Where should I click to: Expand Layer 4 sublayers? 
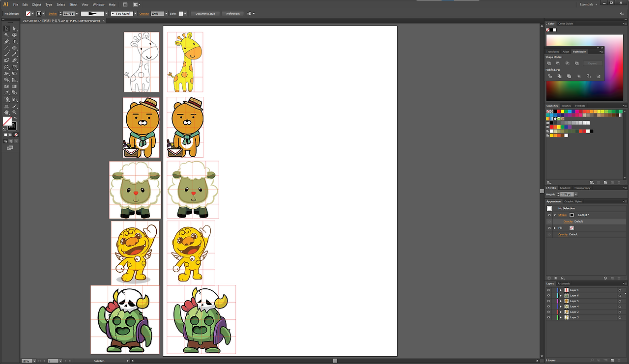tap(561, 307)
